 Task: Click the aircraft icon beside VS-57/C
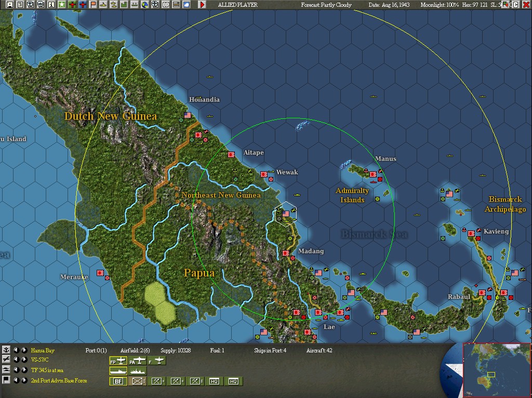pos(6,360)
